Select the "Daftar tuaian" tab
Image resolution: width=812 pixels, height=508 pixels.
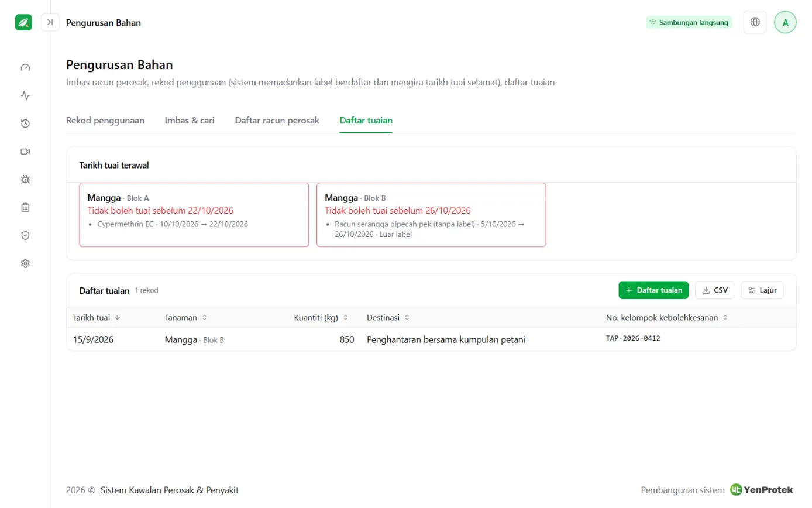(366, 121)
